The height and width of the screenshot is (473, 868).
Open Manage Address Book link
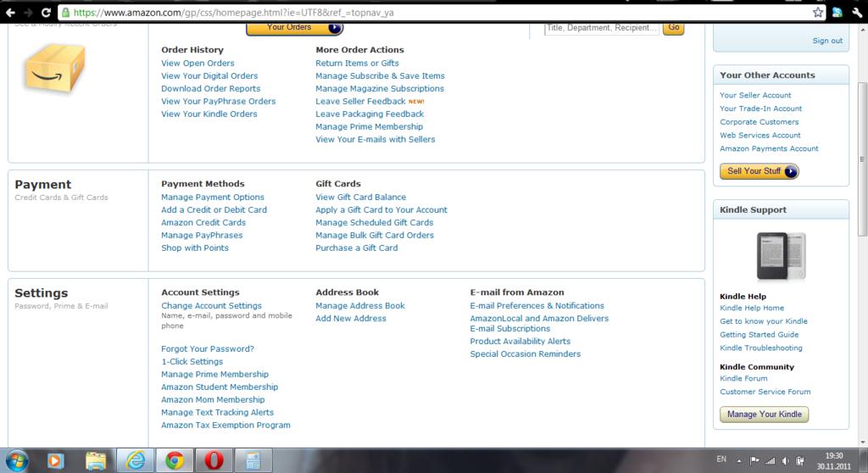click(x=359, y=306)
